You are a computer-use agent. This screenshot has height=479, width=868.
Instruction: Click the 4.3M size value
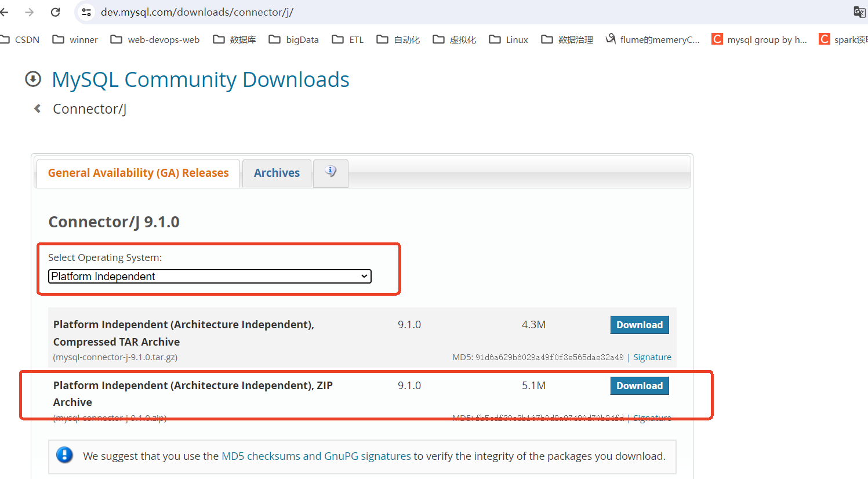(533, 325)
